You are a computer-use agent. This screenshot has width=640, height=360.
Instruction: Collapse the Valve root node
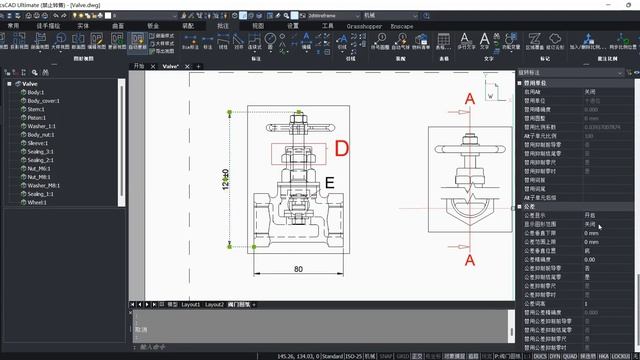point(9,84)
